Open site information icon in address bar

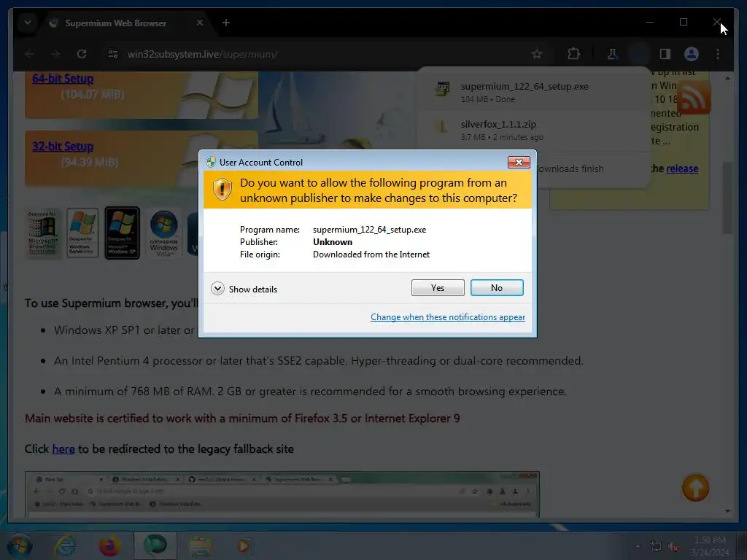tap(113, 54)
